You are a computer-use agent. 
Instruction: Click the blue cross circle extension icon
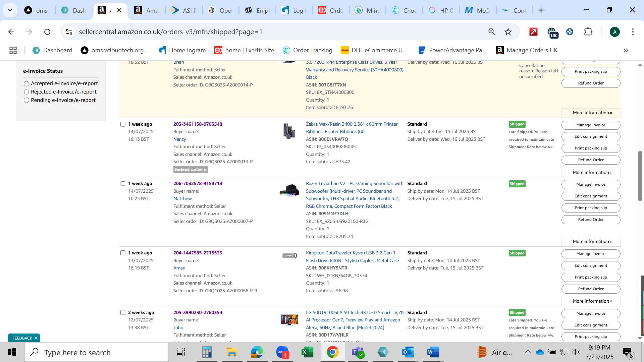(570, 32)
